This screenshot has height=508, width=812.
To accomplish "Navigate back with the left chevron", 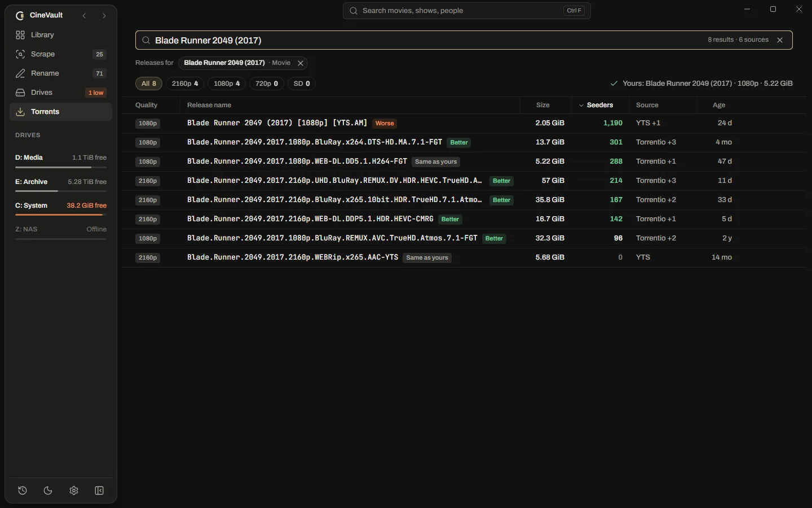I will pos(84,16).
